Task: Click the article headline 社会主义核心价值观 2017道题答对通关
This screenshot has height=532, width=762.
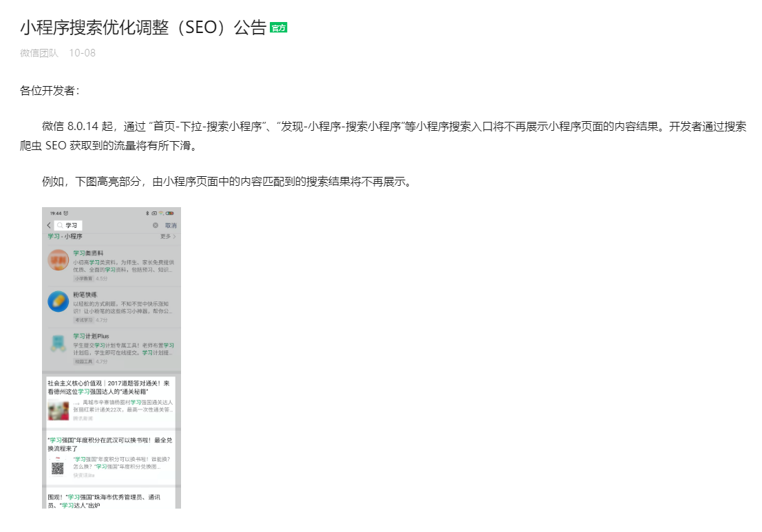Action: (x=109, y=387)
